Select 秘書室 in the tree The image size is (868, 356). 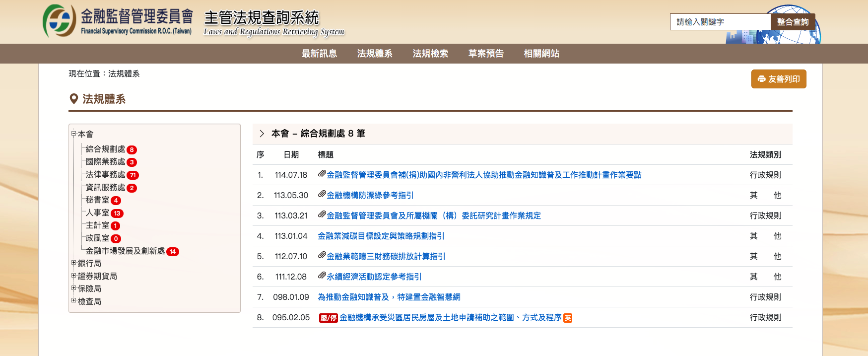coord(97,200)
